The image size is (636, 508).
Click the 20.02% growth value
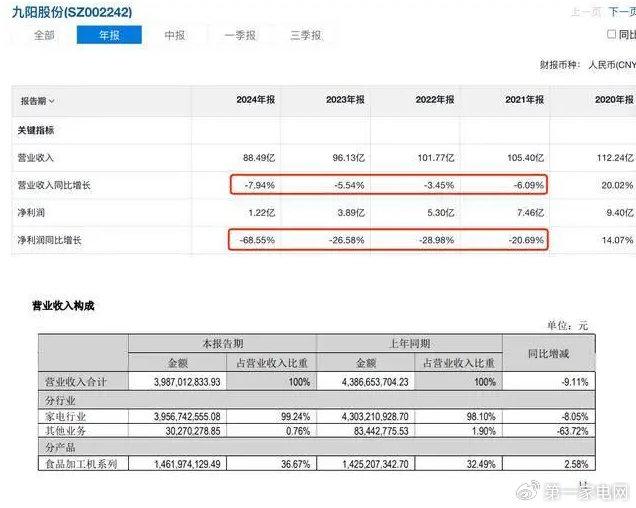point(617,185)
